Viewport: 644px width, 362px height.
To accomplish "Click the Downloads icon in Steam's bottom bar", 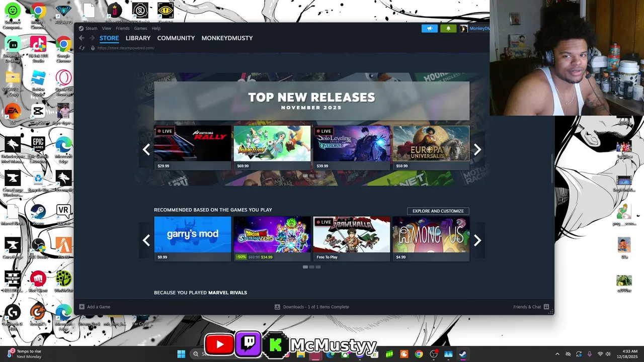I will [x=277, y=307].
